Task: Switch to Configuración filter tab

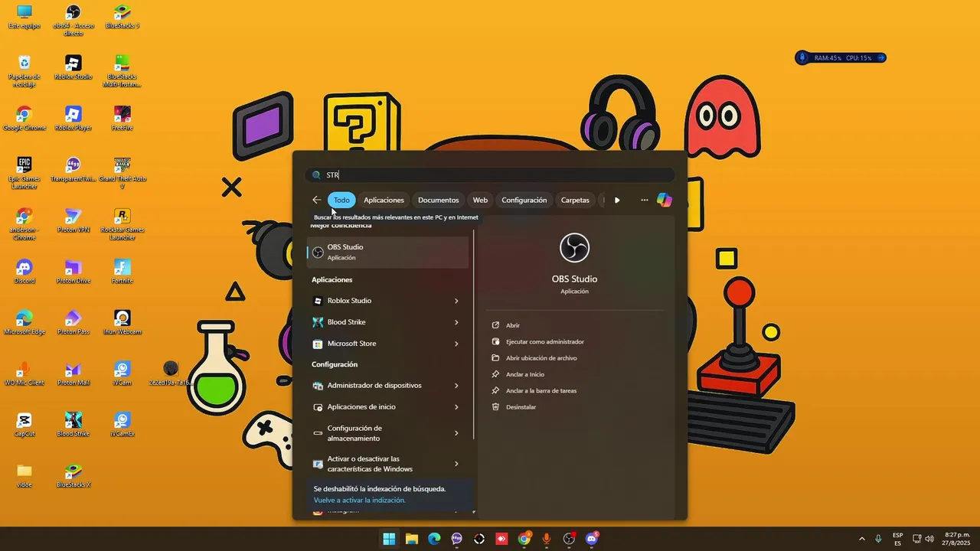Action: [524, 200]
